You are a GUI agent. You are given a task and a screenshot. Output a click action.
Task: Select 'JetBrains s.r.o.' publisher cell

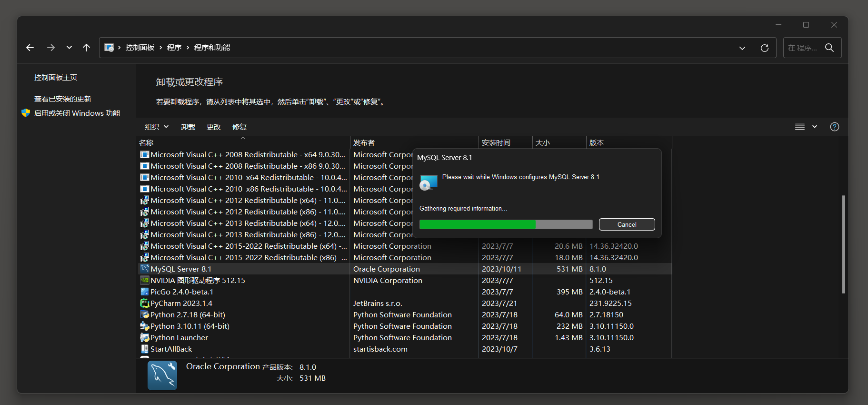coord(378,303)
